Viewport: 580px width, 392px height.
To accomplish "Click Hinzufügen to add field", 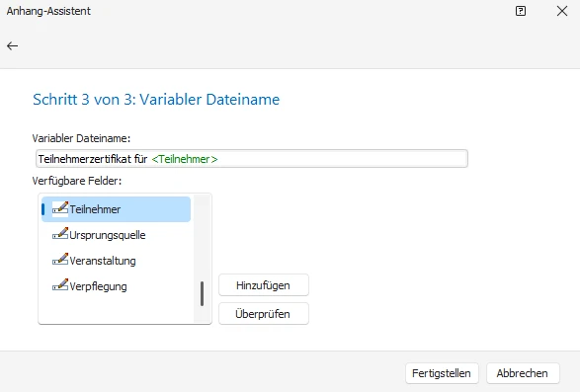I will pyautogui.click(x=264, y=285).
